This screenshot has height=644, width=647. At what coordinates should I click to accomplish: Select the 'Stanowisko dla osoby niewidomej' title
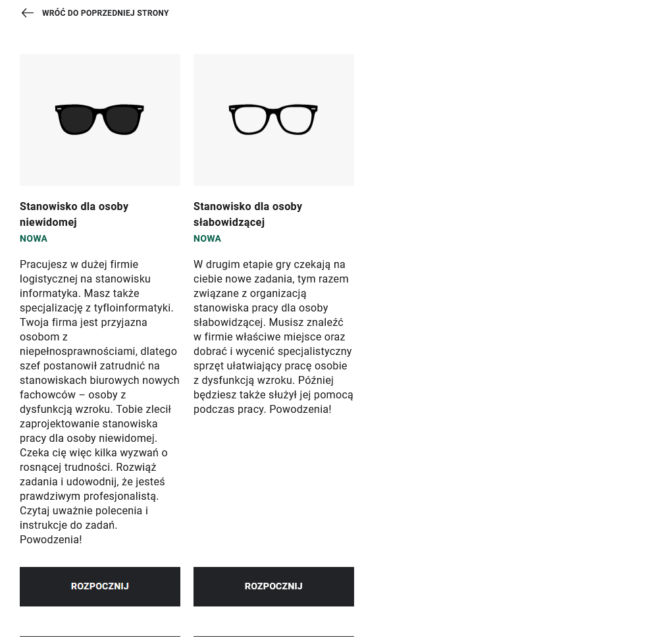74,214
